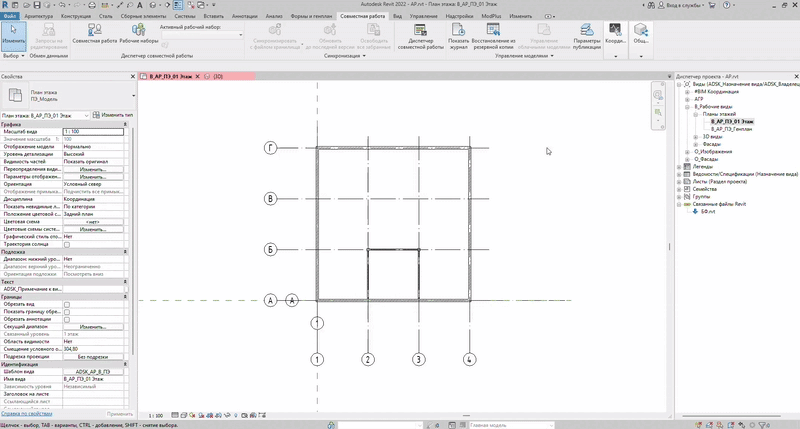Toggle Показать границу обрезки checkbox
The height and width of the screenshot is (429, 800).
pos(67,312)
